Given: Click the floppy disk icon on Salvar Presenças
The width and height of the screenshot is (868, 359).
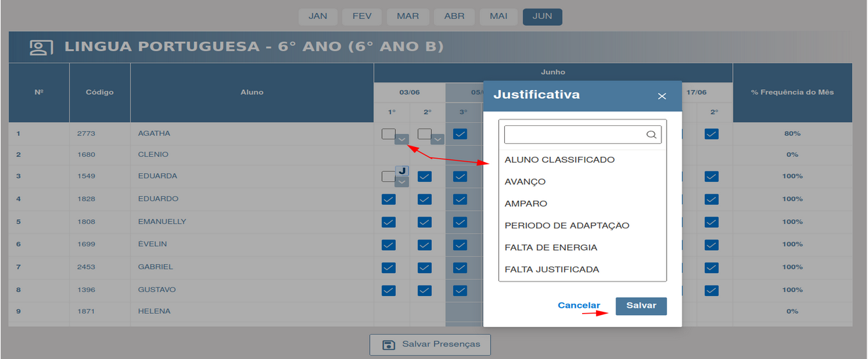Looking at the screenshot, I should pyautogui.click(x=388, y=345).
